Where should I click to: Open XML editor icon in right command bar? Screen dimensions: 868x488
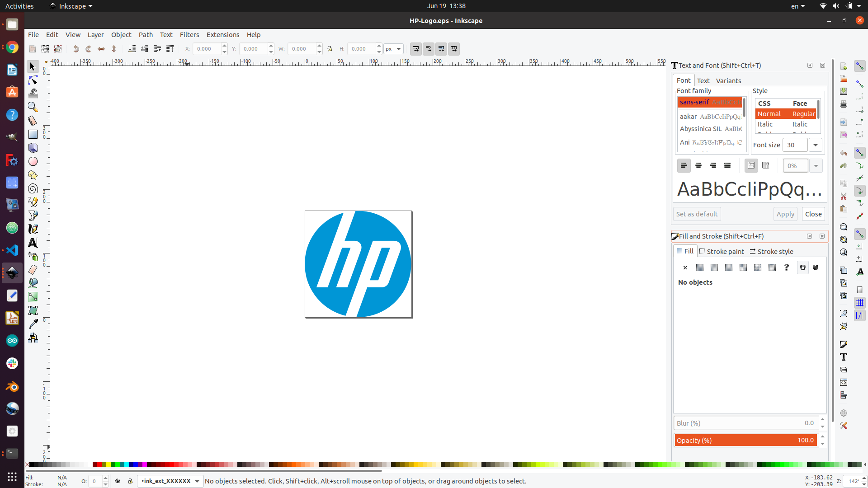[844, 382]
